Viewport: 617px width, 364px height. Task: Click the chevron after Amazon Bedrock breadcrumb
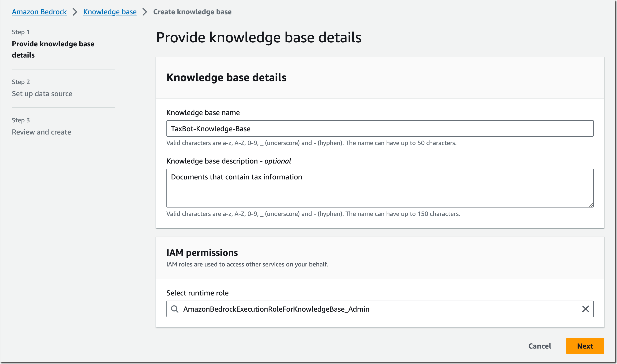[75, 11]
